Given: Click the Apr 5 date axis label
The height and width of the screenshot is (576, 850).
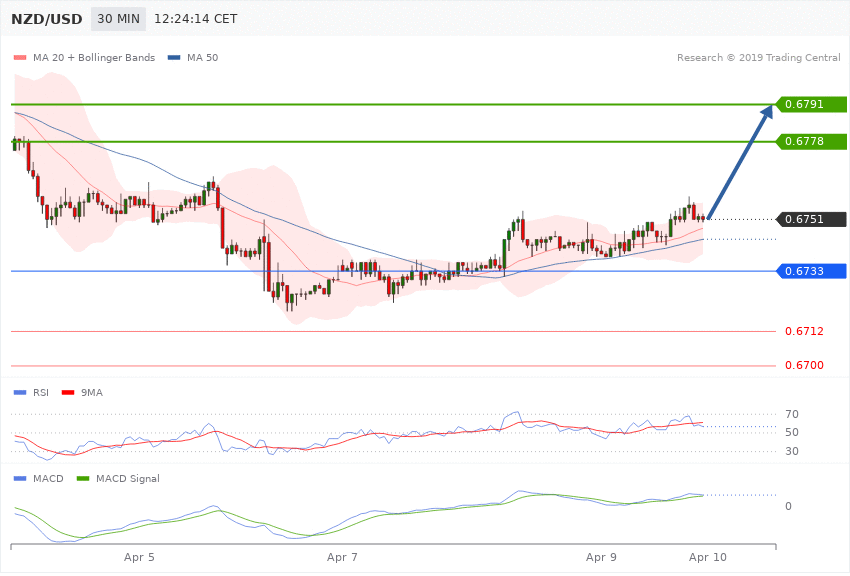Looking at the screenshot, I should pyautogui.click(x=139, y=557).
